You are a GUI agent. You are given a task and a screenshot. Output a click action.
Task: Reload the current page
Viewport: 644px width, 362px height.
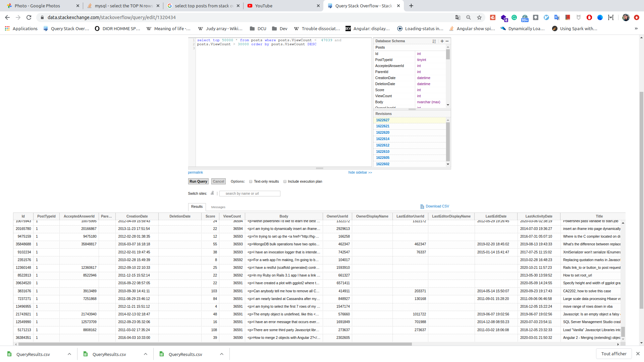(x=29, y=17)
